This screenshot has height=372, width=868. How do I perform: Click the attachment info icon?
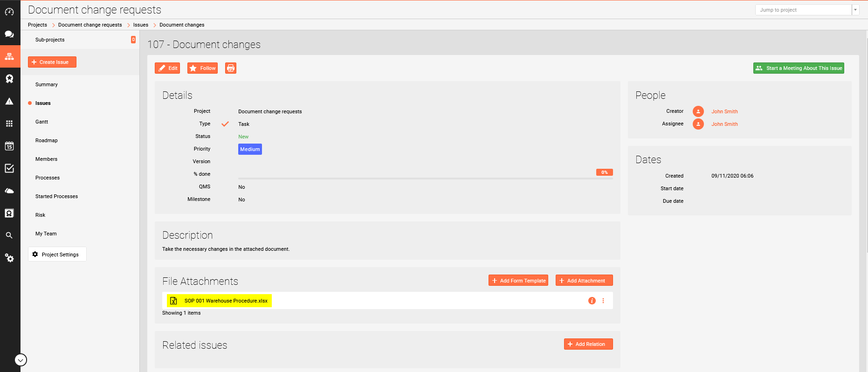point(592,301)
